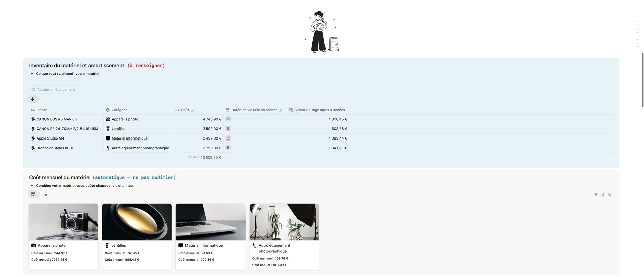Open Lentilles lens thumbnail card
644x277 pixels.
[137, 222]
